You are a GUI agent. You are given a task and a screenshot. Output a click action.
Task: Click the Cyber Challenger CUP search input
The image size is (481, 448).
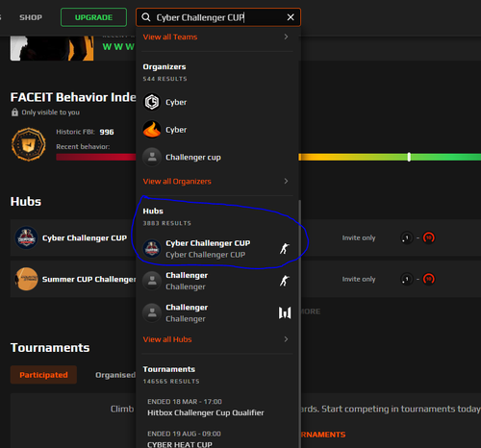click(x=218, y=17)
